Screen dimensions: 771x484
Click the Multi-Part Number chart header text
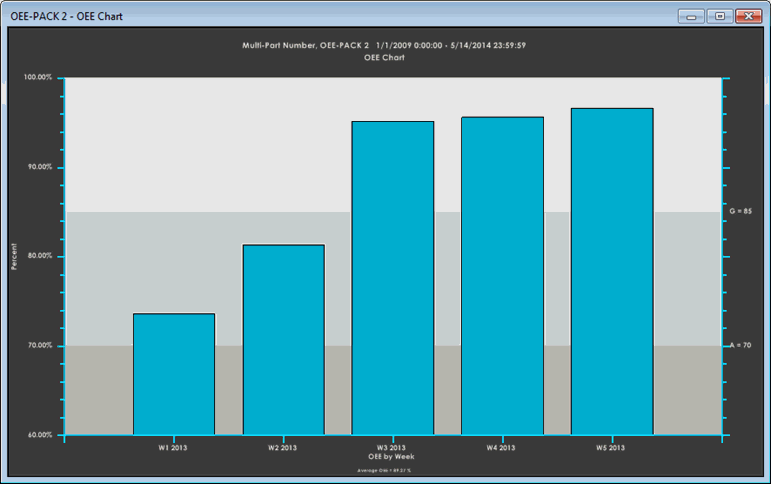(x=385, y=45)
